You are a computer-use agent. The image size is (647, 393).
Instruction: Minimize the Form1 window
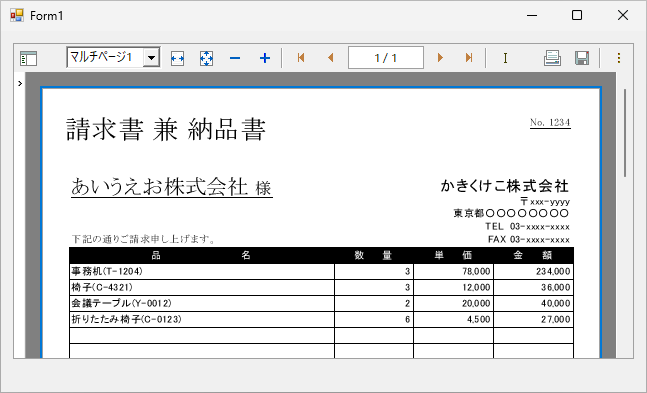tap(532, 15)
